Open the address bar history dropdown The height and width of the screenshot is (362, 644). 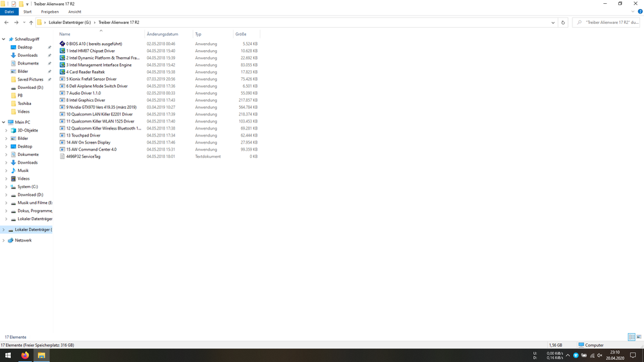[553, 23]
